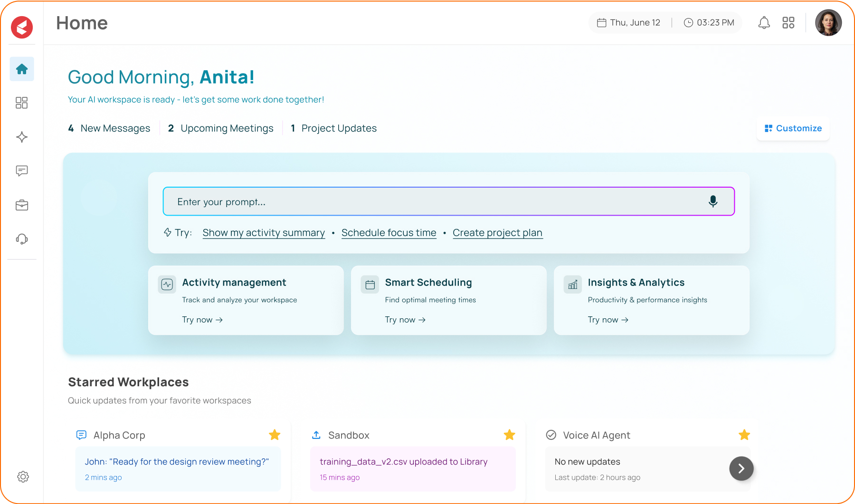Screen dimensions: 855x504
Task: Open the Alpha Corp workspace title
Action: pyautogui.click(x=119, y=435)
